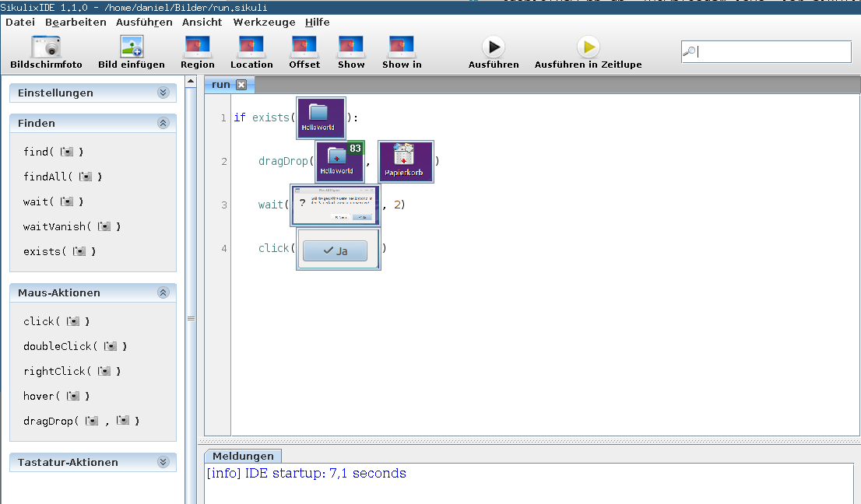This screenshot has height=504, width=861.
Task: Collapse the Finden section
Action: pyautogui.click(x=163, y=123)
